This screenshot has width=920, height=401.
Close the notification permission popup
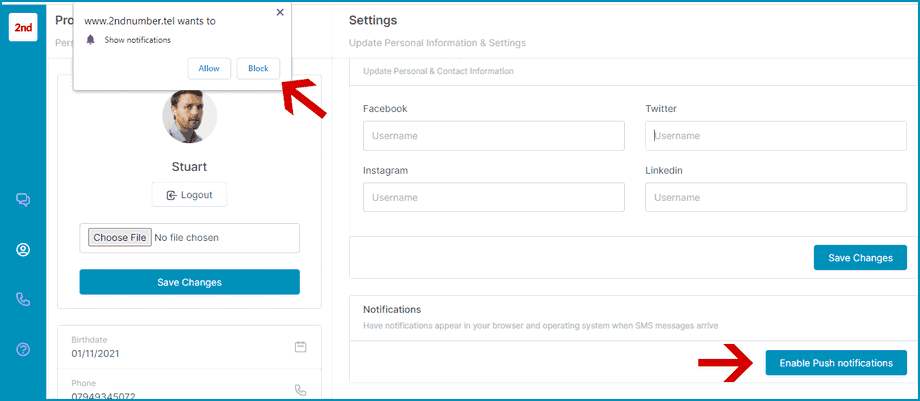tap(279, 13)
